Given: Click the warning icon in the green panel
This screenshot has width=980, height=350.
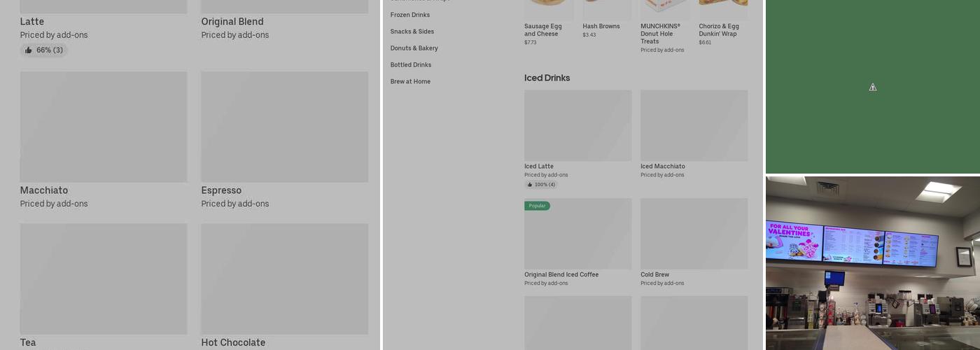Looking at the screenshot, I should coord(872,87).
